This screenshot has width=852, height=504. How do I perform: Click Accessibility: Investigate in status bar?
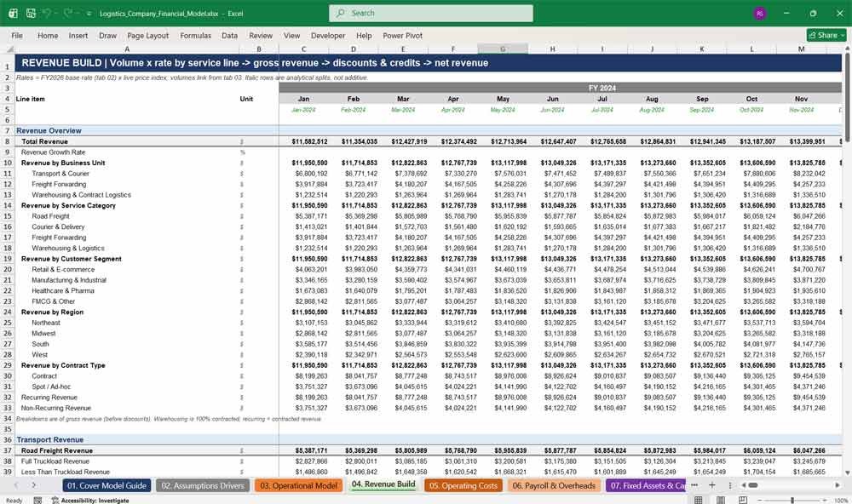tap(90, 501)
